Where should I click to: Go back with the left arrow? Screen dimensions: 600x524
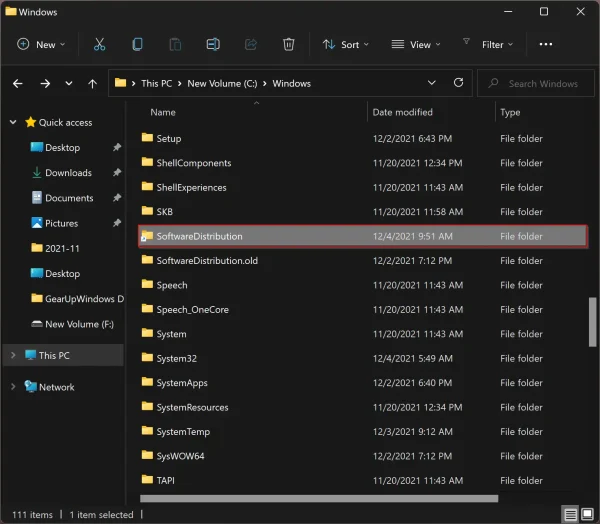tap(18, 83)
